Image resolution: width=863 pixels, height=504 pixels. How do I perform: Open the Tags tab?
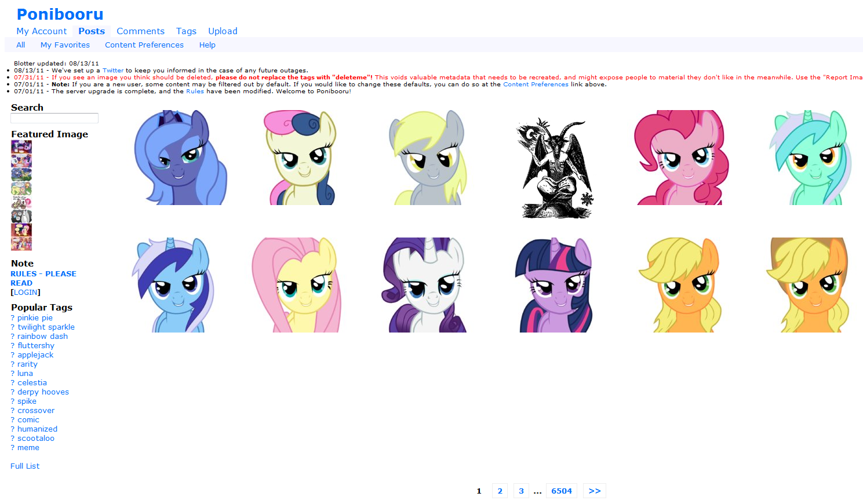186,31
